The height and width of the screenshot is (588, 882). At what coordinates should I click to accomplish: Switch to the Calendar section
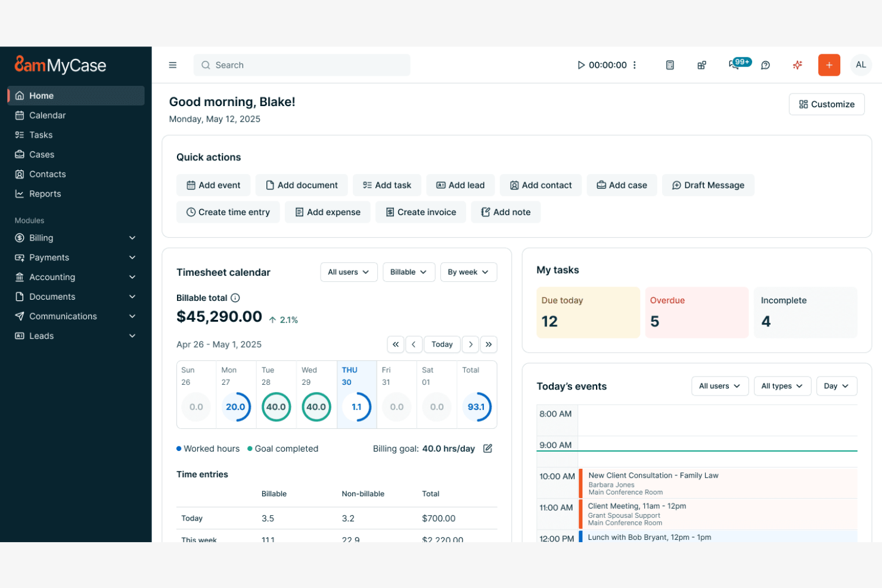[48, 115]
